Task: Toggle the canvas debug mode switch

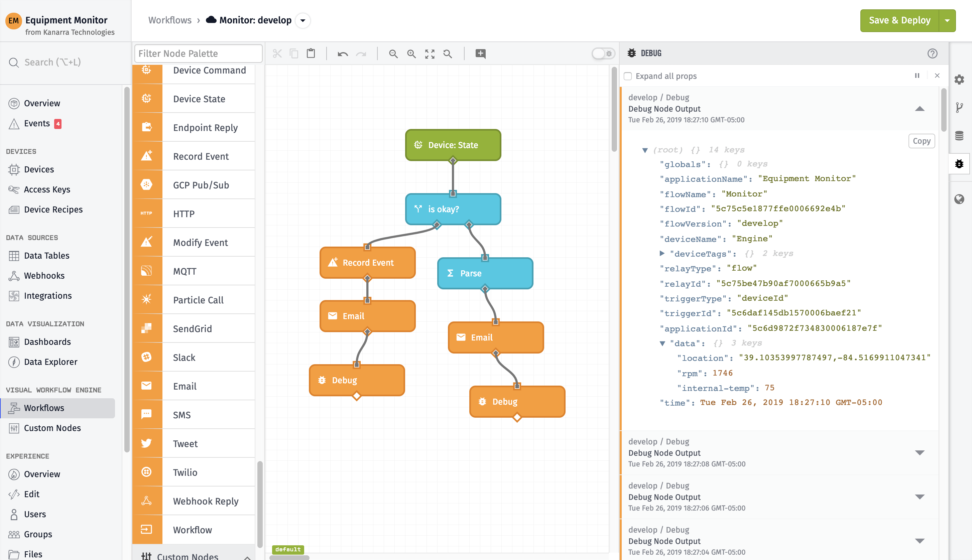Action: [603, 53]
